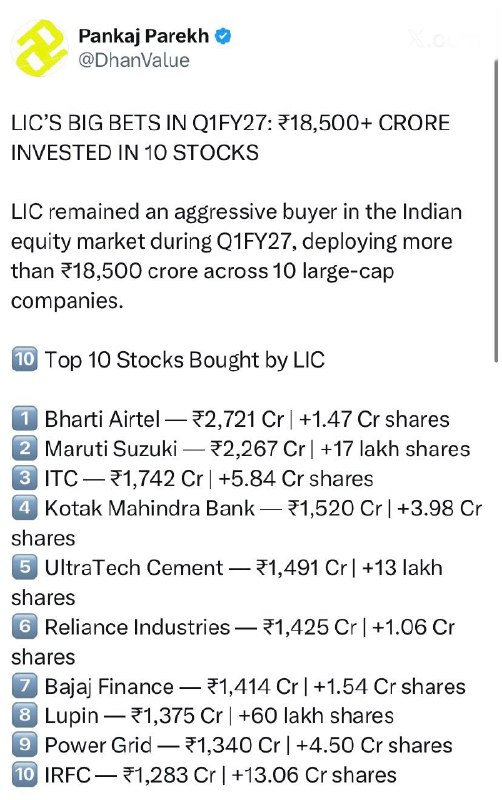Click number 8 icon beside Lupin
502x800 pixels.
[x=24, y=715]
